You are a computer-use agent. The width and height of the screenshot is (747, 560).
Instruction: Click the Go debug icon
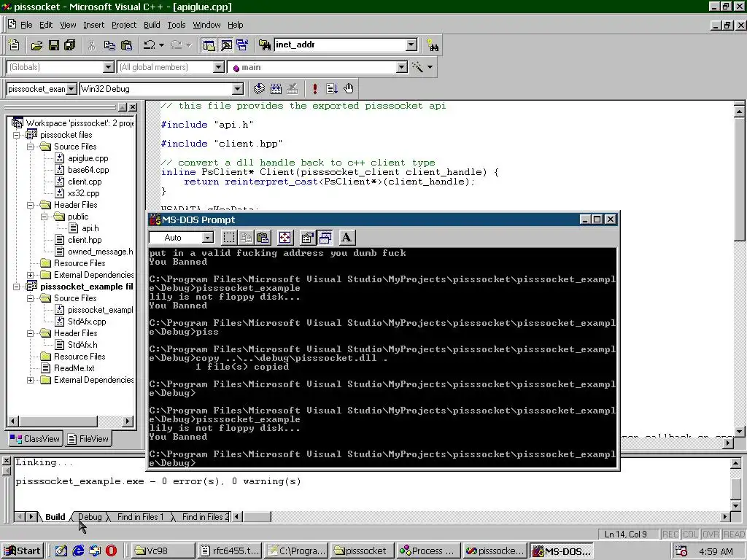[x=332, y=88]
